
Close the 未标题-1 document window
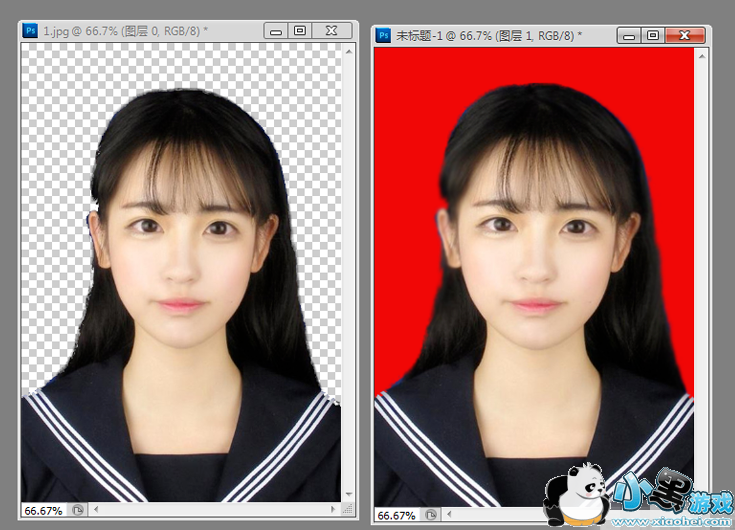click(685, 35)
